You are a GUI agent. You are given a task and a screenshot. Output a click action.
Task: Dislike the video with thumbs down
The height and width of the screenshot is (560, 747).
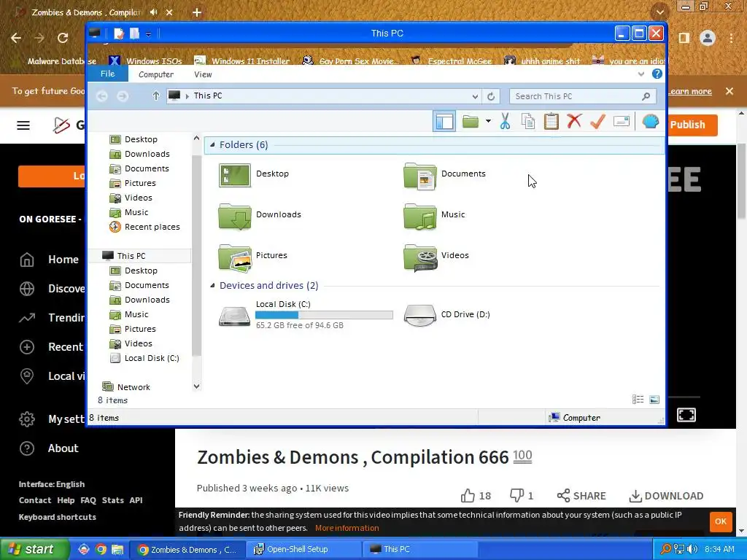coord(522,496)
